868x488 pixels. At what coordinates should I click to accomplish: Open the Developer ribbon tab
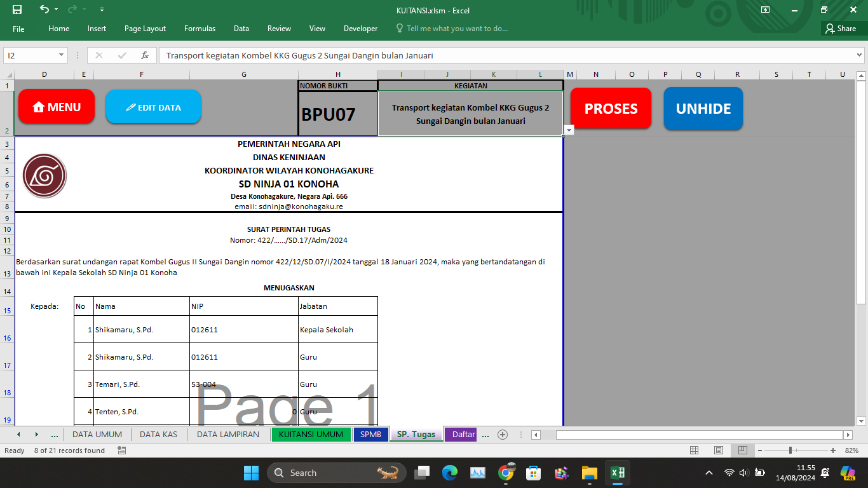point(360,29)
